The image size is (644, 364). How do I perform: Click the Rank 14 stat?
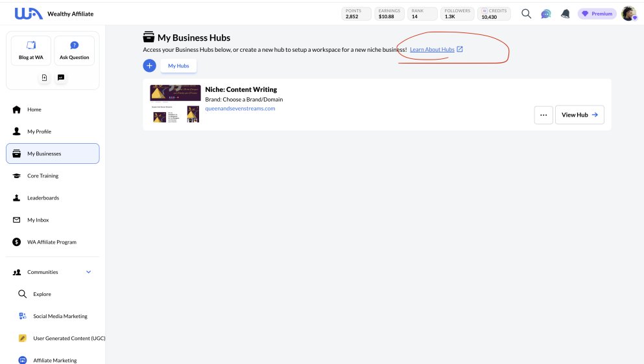422,14
